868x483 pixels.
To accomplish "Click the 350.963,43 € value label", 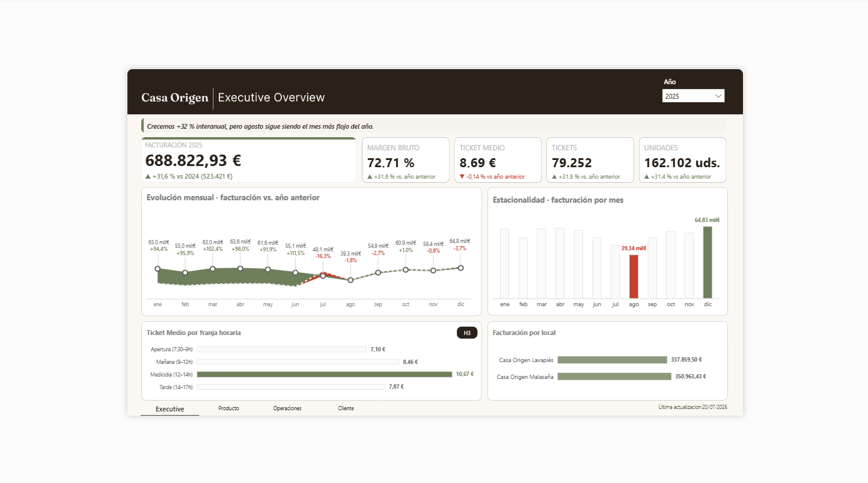I will tap(691, 377).
